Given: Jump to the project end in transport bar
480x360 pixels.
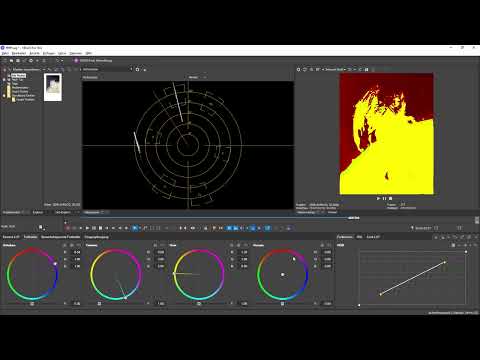Looking at the screenshot, I should pos(113,228).
